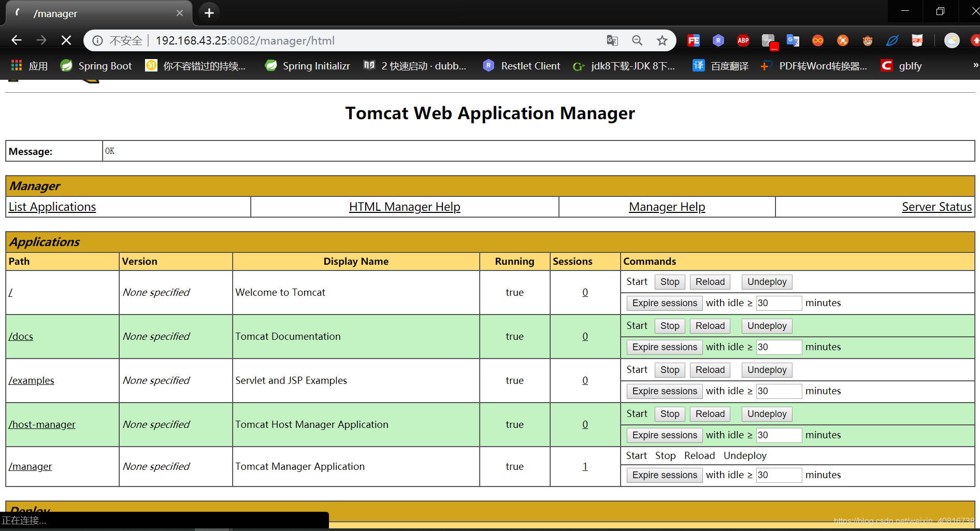Viewport: 980px width, 531px height.
Task: Open the Manager Help link
Action: point(667,207)
